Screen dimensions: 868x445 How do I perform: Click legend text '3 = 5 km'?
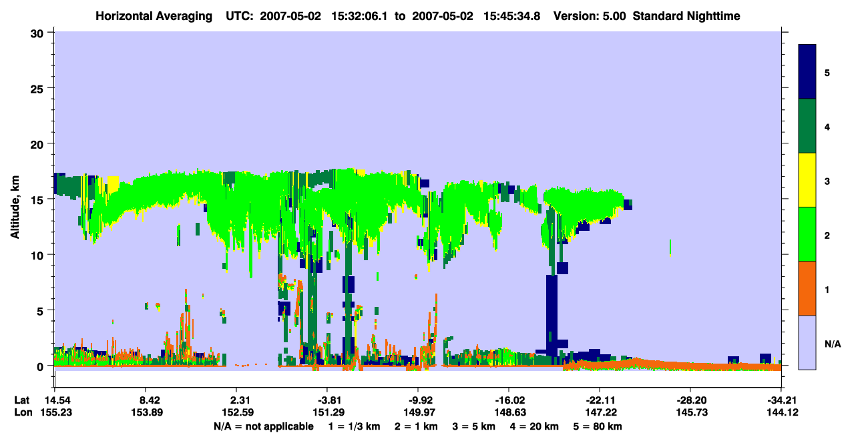pos(474,426)
